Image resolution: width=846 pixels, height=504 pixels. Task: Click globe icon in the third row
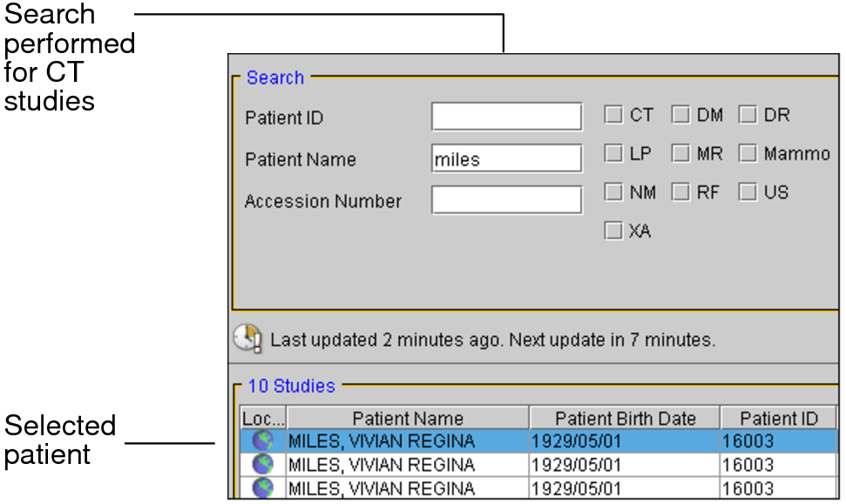(x=262, y=487)
